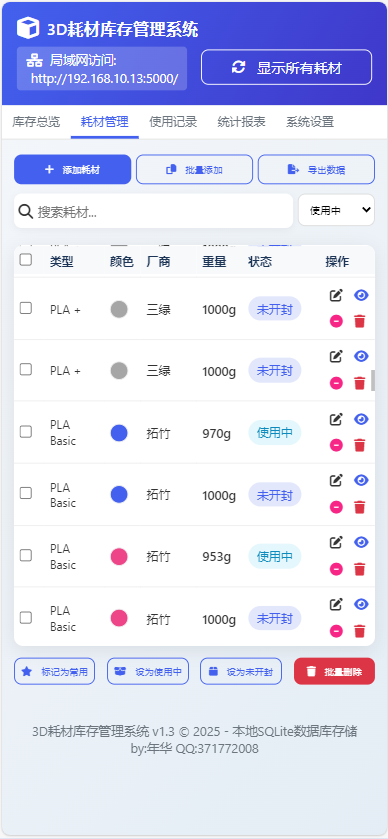The width and height of the screenshot is (388, 839).
Task: Click the 类型 column header
Action: 62,261
